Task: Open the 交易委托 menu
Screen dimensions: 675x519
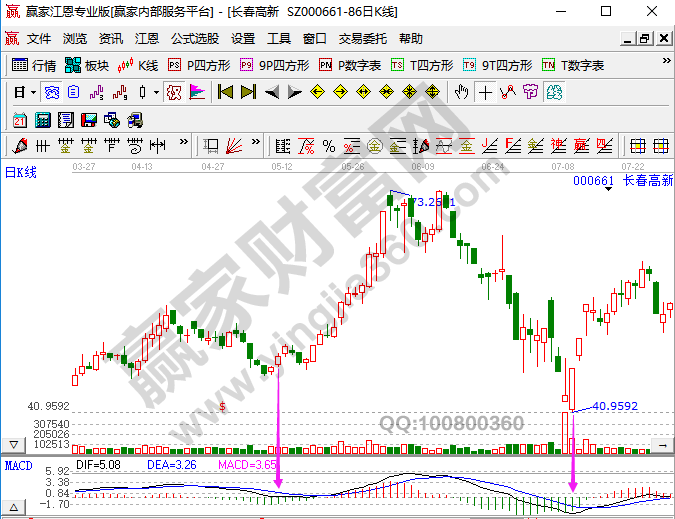Action: (x=362, y=39)
